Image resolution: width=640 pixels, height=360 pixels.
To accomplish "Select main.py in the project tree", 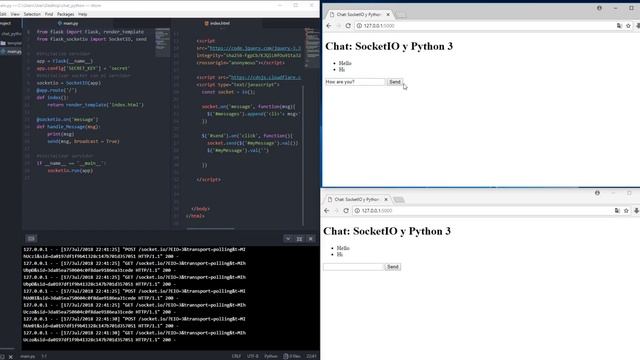I will click(x=11, y=52).
